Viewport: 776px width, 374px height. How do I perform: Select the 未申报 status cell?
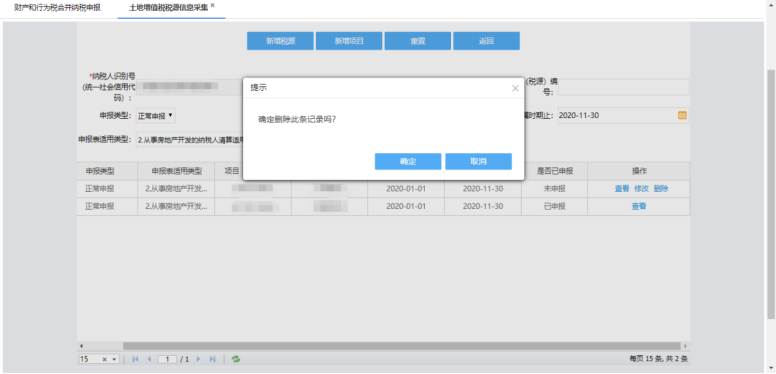coord(554,189)
